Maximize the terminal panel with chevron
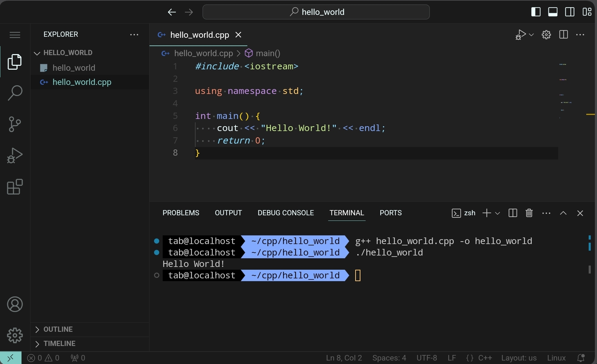 pyautogui.click(x=563, y=213)
